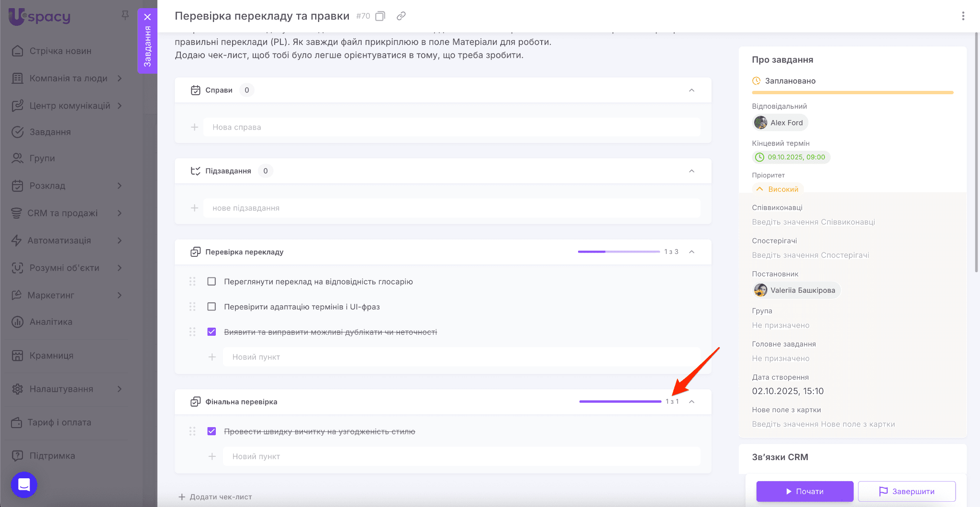Open Стрічка новин in sidebar
The height and width of the screenshot is (507, 980).
point(60,51)
